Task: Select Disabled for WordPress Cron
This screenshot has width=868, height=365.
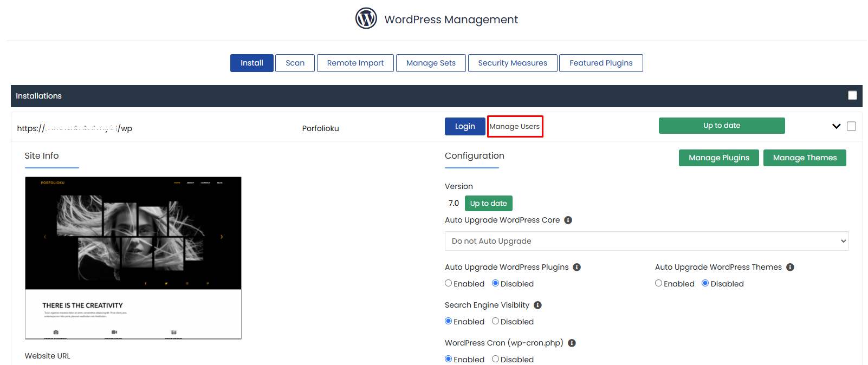Action: coord(495,359)
